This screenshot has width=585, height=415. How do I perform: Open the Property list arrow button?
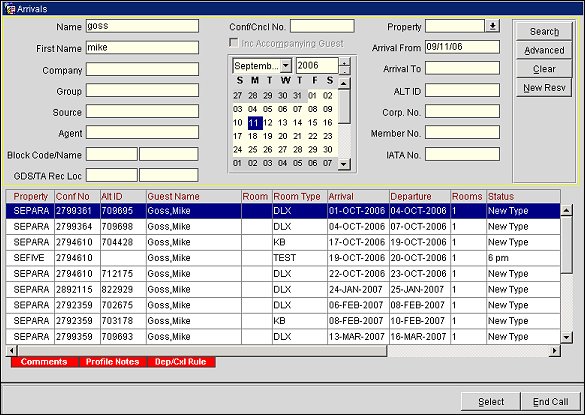click(x=492, y=26)
